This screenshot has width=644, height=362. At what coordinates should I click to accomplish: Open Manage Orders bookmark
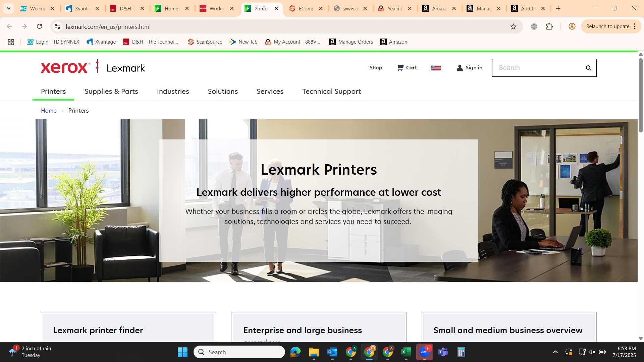pos(351,42)
